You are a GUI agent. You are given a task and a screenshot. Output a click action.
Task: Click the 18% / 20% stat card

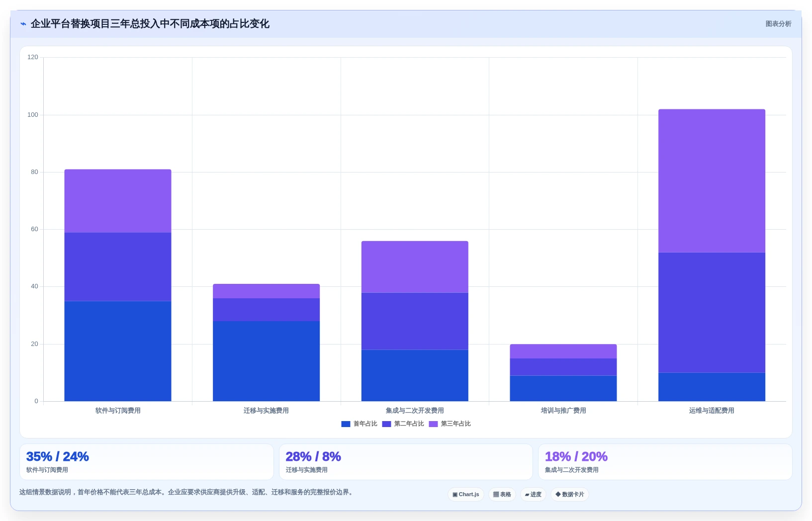click(x=665, y=462)
